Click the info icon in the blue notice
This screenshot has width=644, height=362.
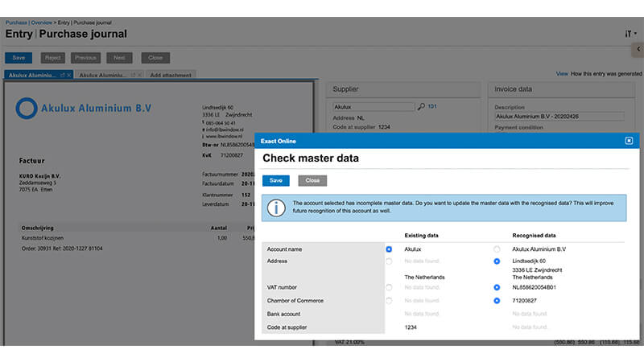276,208
